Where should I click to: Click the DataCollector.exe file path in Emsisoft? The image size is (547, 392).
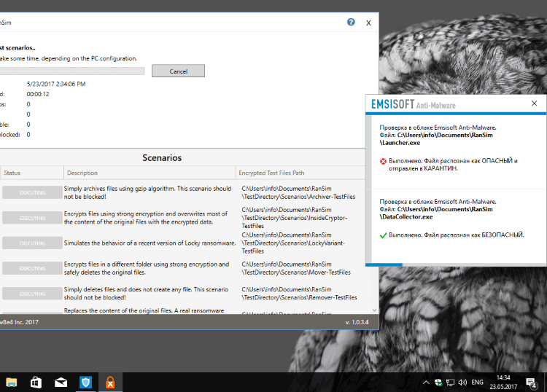436,213
